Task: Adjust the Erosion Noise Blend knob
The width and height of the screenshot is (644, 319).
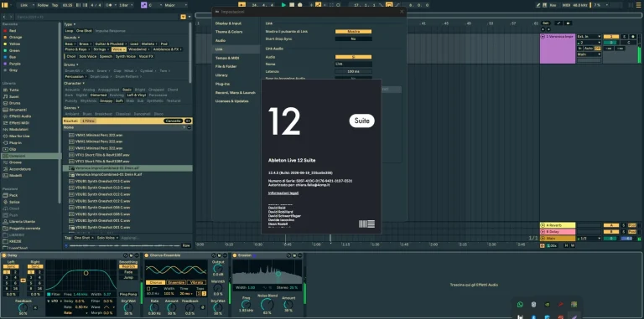Action: tap(267, 304)
